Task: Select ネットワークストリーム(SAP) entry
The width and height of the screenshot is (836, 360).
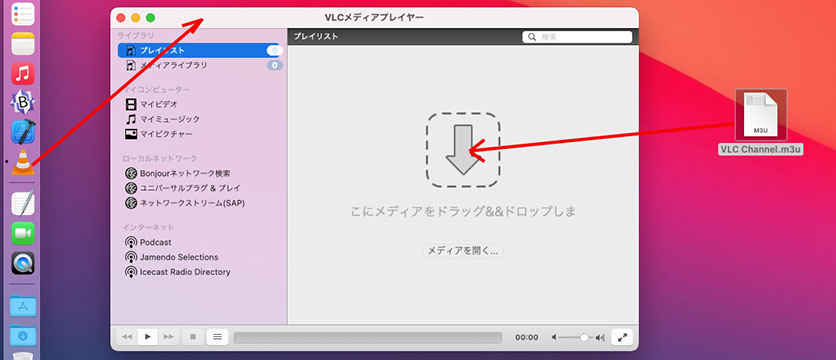Action: tap(184, 203)
